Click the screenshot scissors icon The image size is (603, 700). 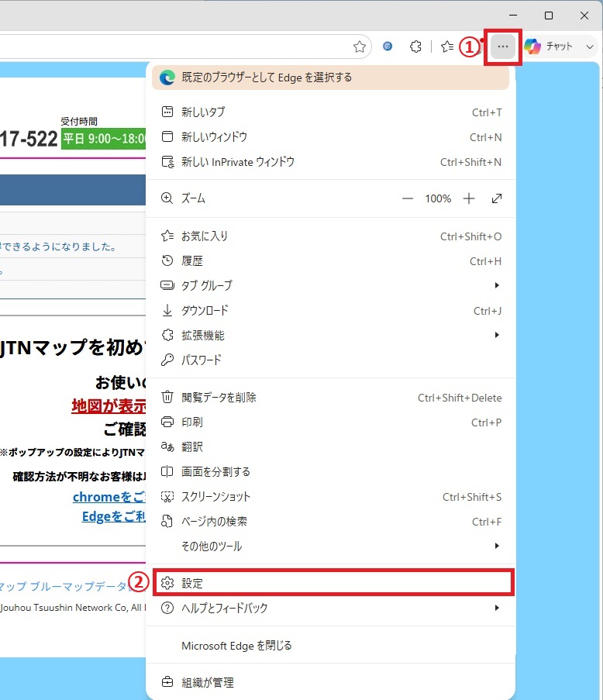click(167, 497)
